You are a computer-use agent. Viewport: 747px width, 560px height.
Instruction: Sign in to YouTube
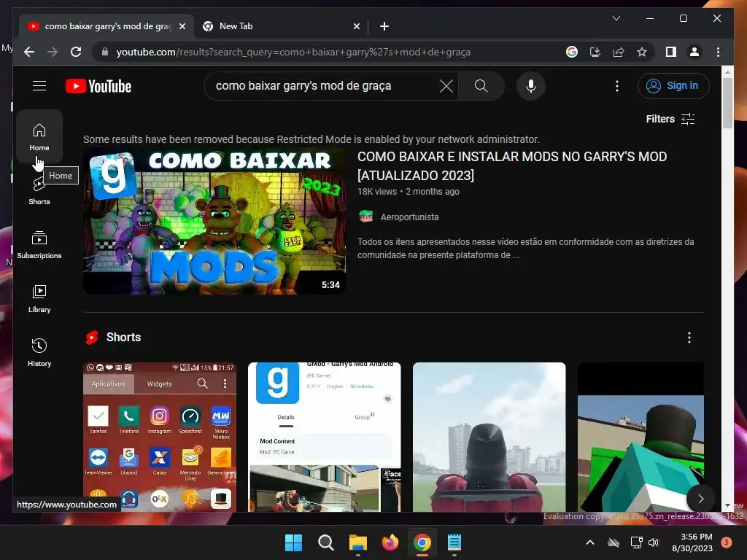pyautogui.click(x=673, y=86)
